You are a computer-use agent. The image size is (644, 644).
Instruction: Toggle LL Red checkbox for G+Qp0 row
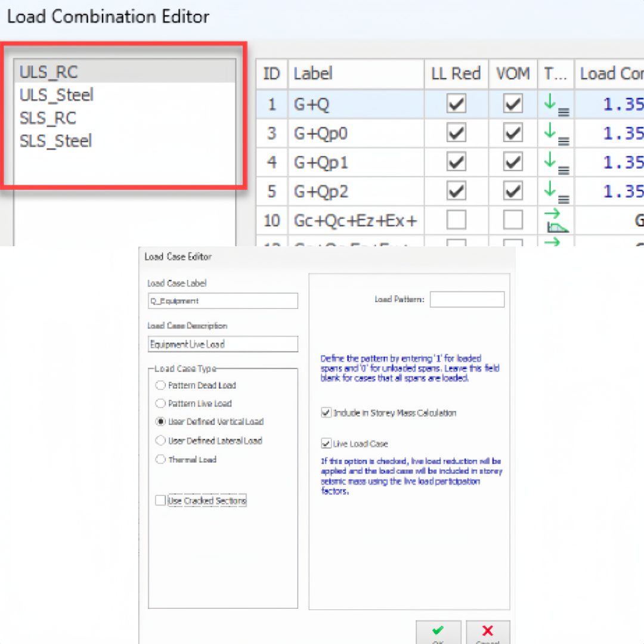click(x=456, y=133)
